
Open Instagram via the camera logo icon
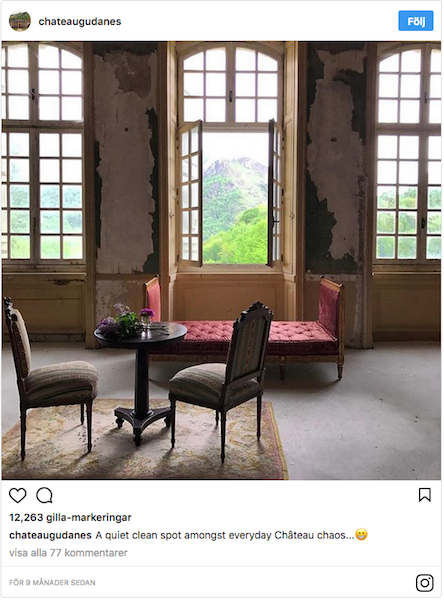click(424, 583)
